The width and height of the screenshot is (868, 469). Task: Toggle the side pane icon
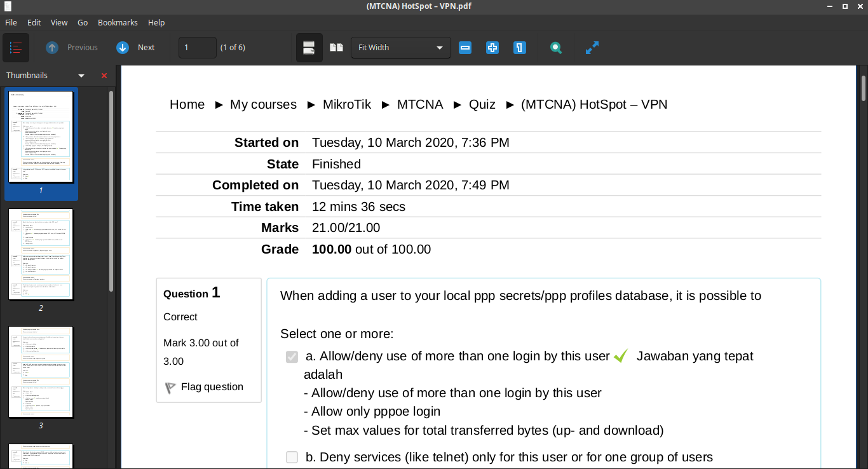[16, 48]
